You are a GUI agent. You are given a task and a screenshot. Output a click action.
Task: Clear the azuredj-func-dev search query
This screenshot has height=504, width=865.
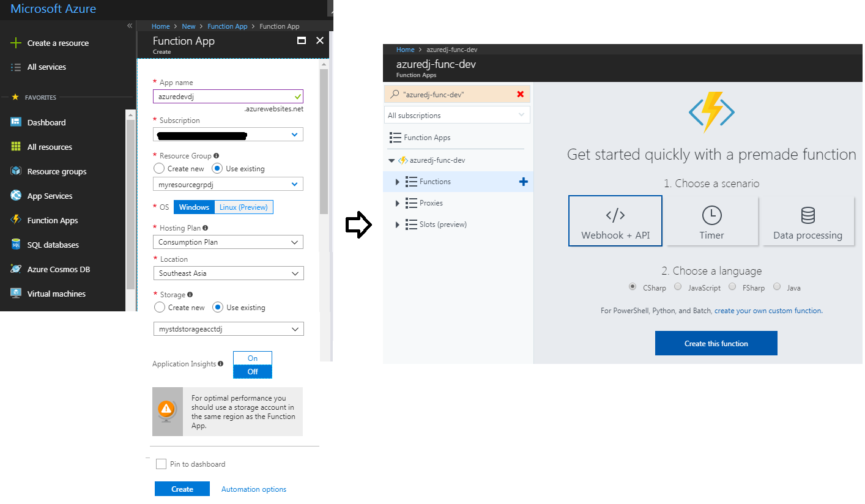click(520, 94)
